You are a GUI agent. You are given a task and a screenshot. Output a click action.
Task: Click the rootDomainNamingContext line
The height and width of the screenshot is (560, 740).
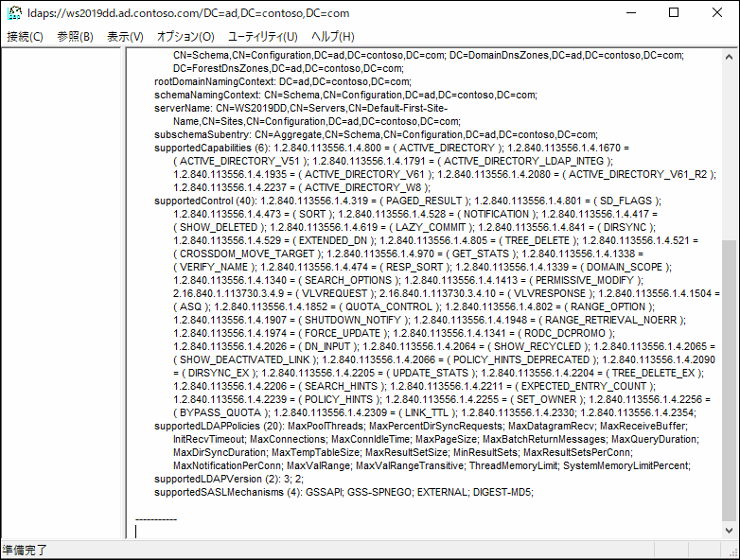pyautogui.click(x=283, y=81)
